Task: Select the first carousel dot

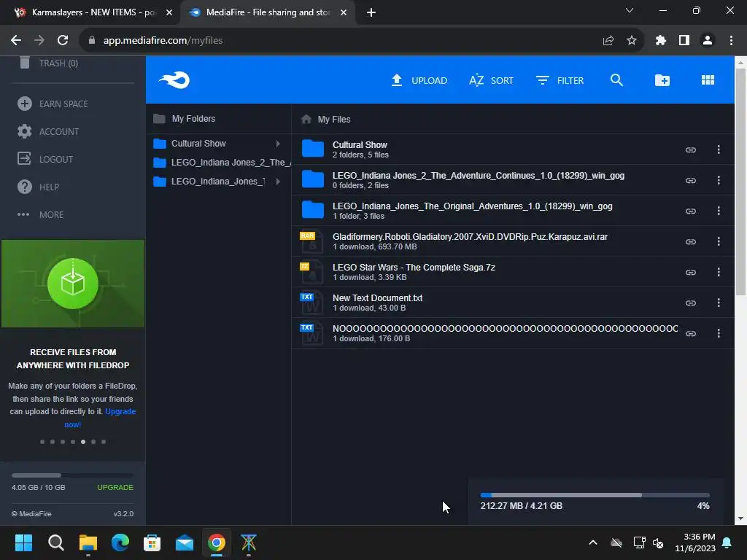Action: coord(42,442)
